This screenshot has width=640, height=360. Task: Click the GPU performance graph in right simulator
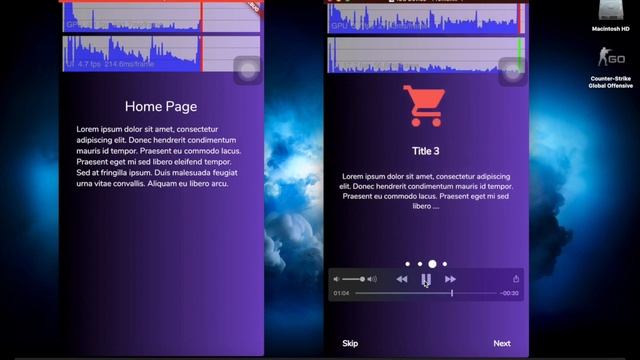[426, 18]
